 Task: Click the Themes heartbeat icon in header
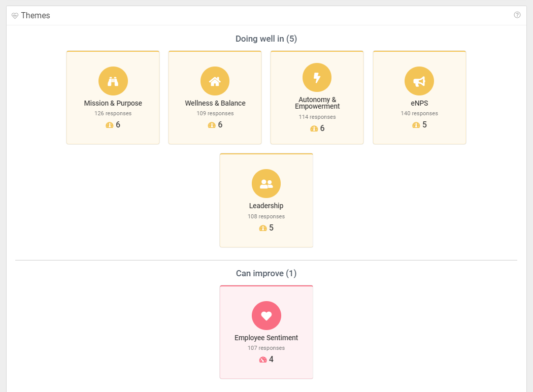tap(15, 16)
